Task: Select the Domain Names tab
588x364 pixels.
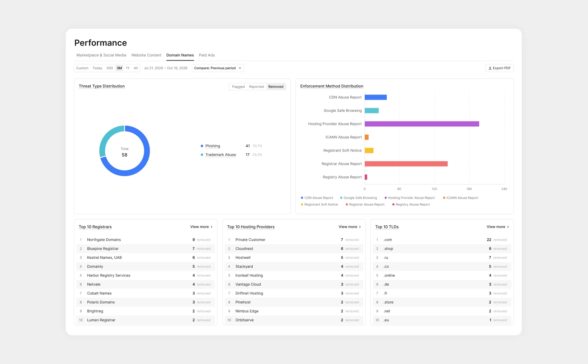Action: click(x=180, y=55)
